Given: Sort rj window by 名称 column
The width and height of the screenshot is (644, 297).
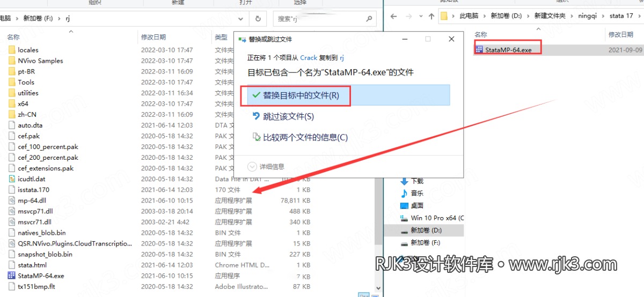Looking at the screenshot, I should click(13, 37).
